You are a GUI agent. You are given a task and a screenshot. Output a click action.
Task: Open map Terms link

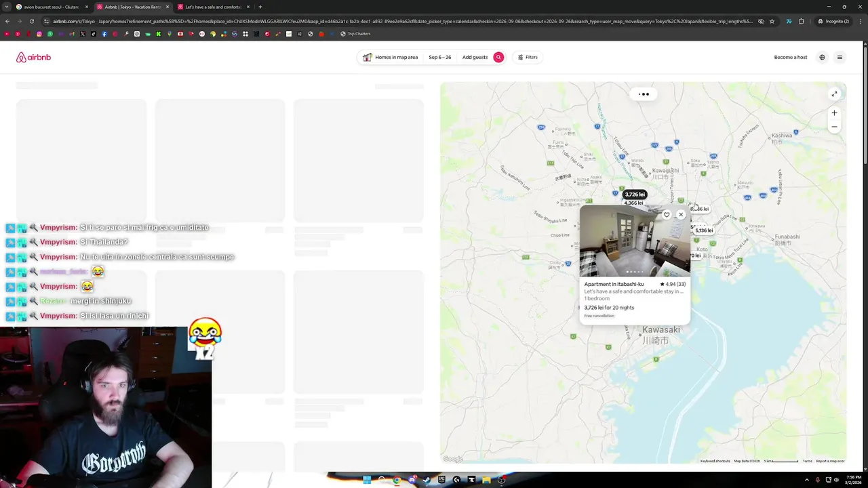[x=807, y=461]
